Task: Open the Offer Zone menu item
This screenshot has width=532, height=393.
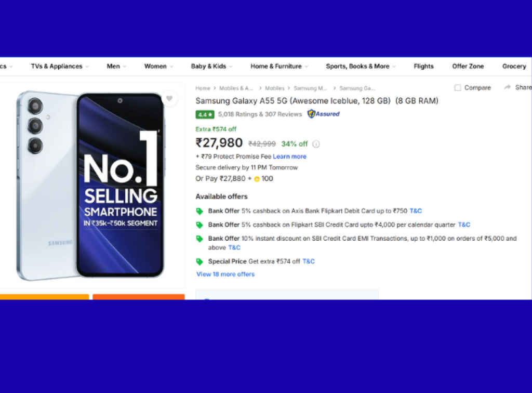Action: 468,66
